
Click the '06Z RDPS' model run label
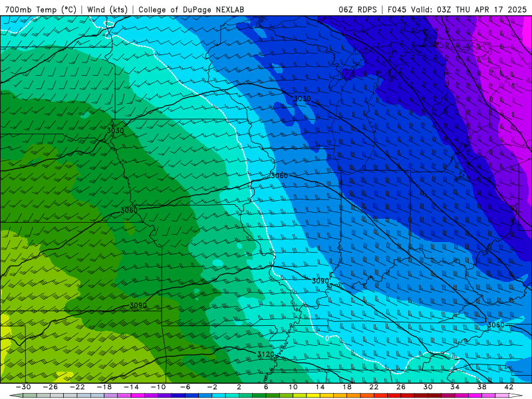(x=358, y=9)
